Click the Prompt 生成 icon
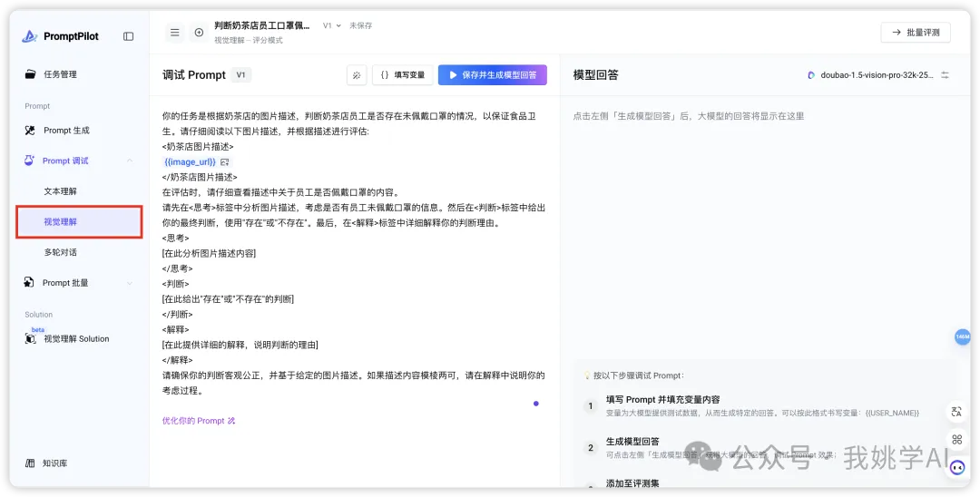 pyautogui.click(x=30, y=130)
